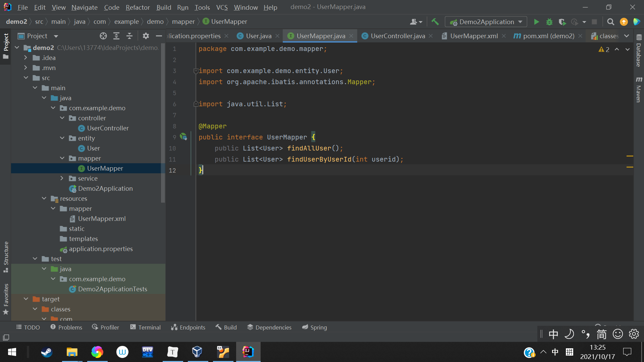Toggle the IME Chinese/English mode button

pos(553,334)
